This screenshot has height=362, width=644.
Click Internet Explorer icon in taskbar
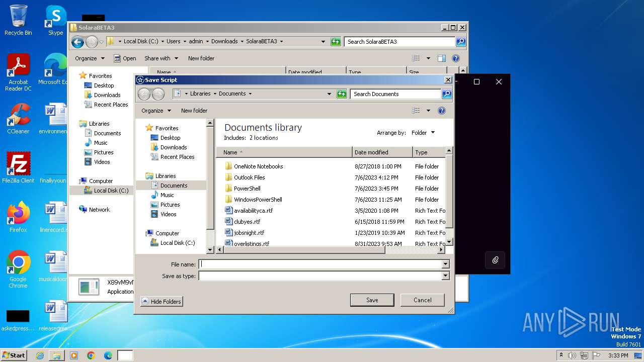40,355
